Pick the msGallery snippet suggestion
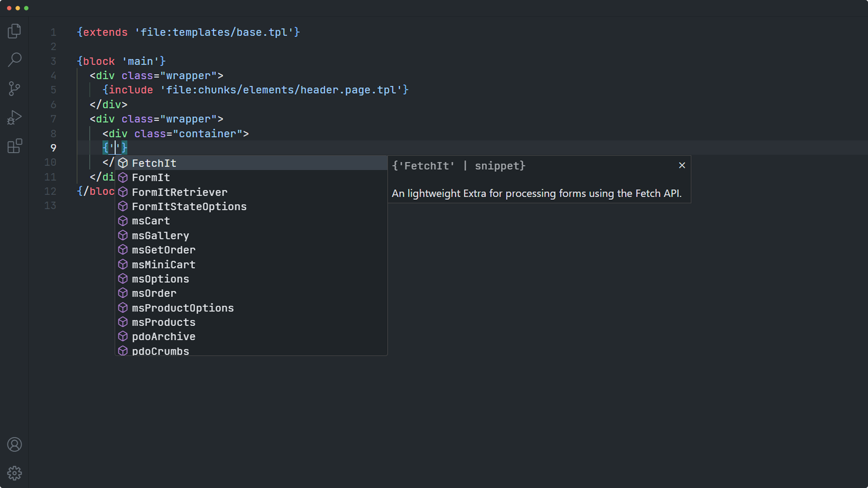Image resolution: width=868 pixels, height=488 pixels. (x=160, y=236)
